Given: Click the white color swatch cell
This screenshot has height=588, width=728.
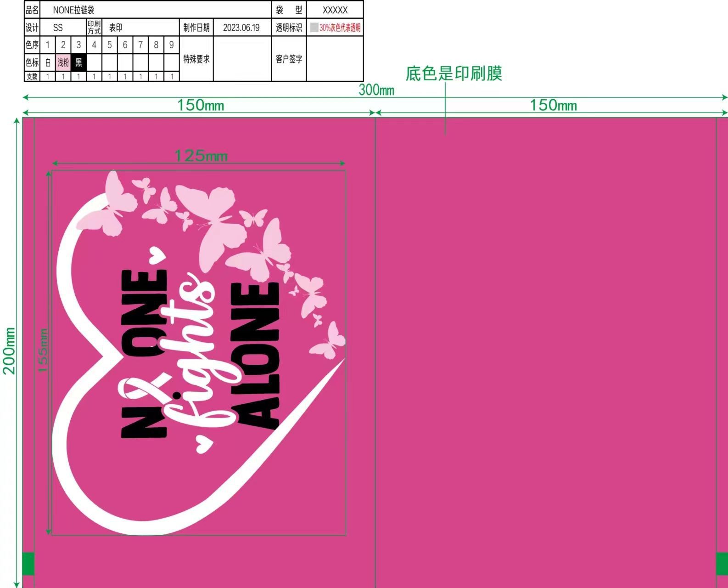Looking at the screenshot, I should tap(48, 62).
